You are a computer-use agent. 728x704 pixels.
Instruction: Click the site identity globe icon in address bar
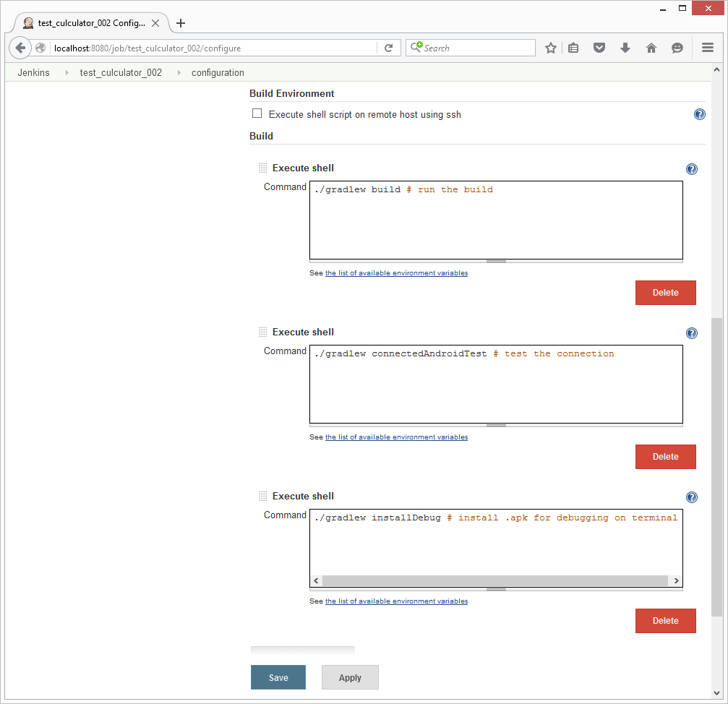(x=41, y=48)
